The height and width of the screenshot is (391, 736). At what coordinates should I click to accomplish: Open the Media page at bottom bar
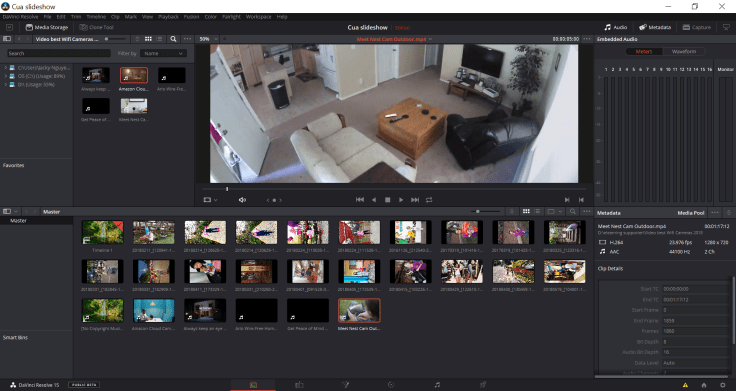coord(253,385)
